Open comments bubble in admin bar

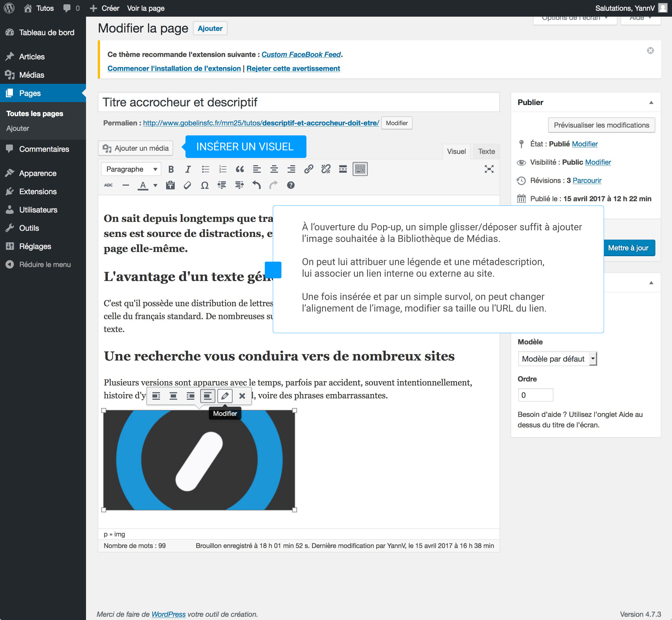[71, 8]
